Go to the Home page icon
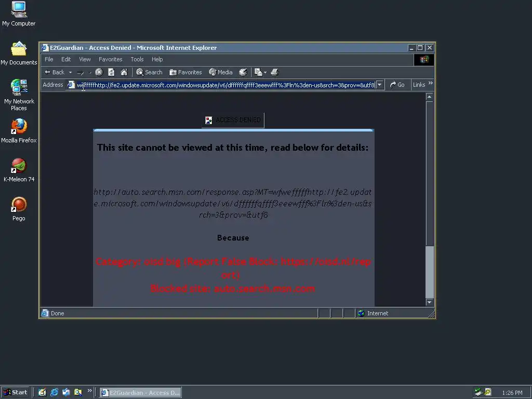 click(x=124, y=72)
